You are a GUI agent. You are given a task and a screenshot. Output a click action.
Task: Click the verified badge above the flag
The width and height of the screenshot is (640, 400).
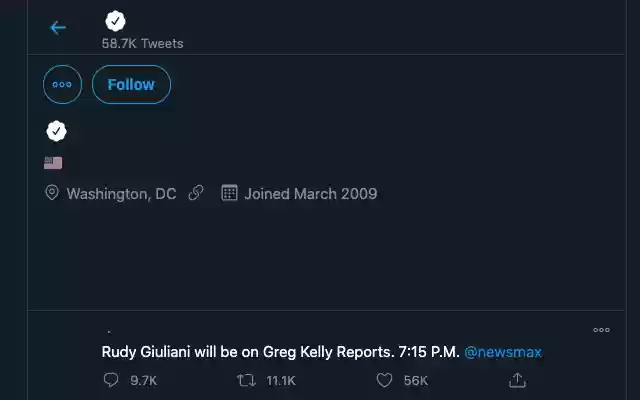(x=57, y=131)
